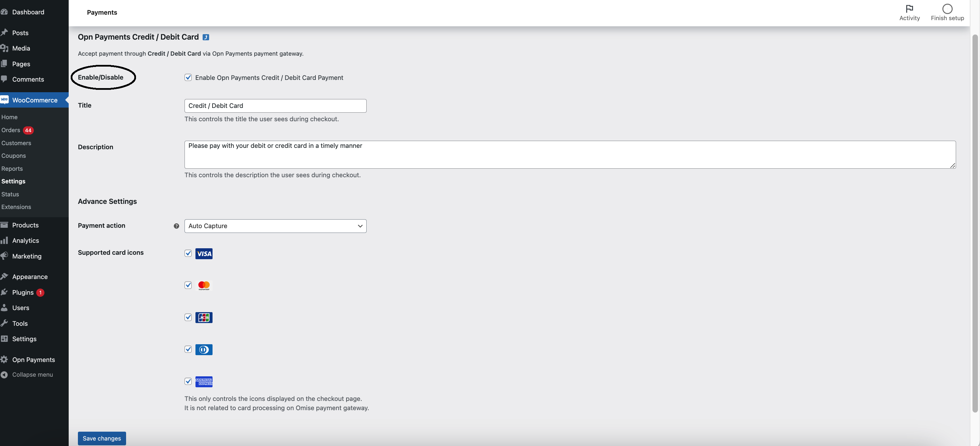
Task: Open the Comments section
Action: pos(28,79)
